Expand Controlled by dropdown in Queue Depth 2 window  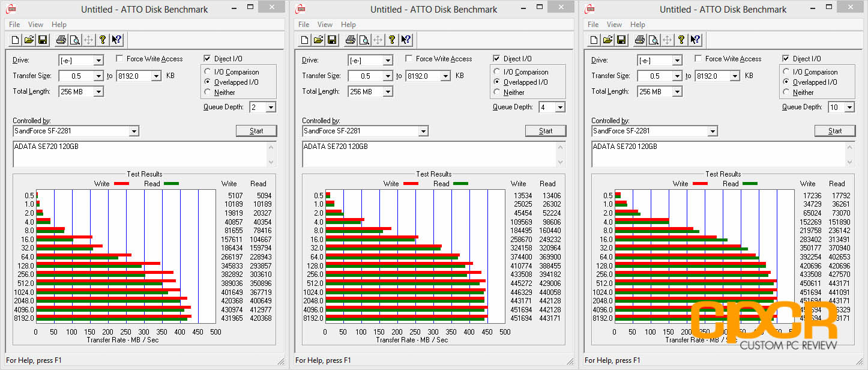click(134, 131)
